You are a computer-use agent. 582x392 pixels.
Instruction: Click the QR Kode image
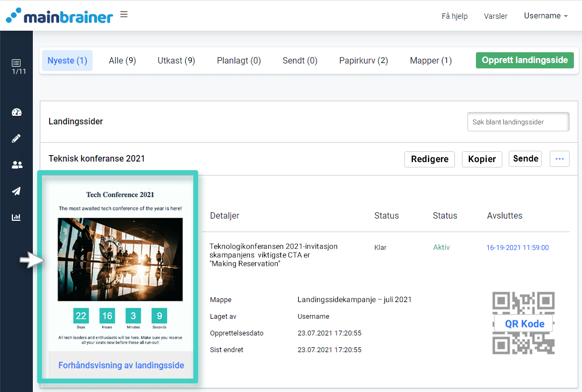[x=523, y=324]
